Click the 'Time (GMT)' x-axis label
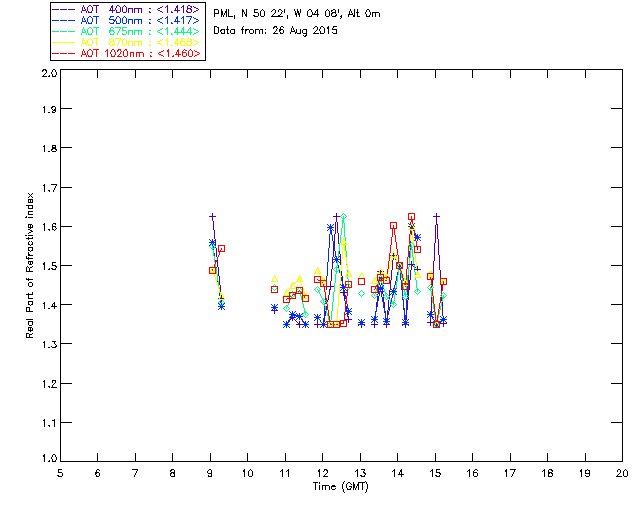The image size is (640, 512). pos(340,487)
